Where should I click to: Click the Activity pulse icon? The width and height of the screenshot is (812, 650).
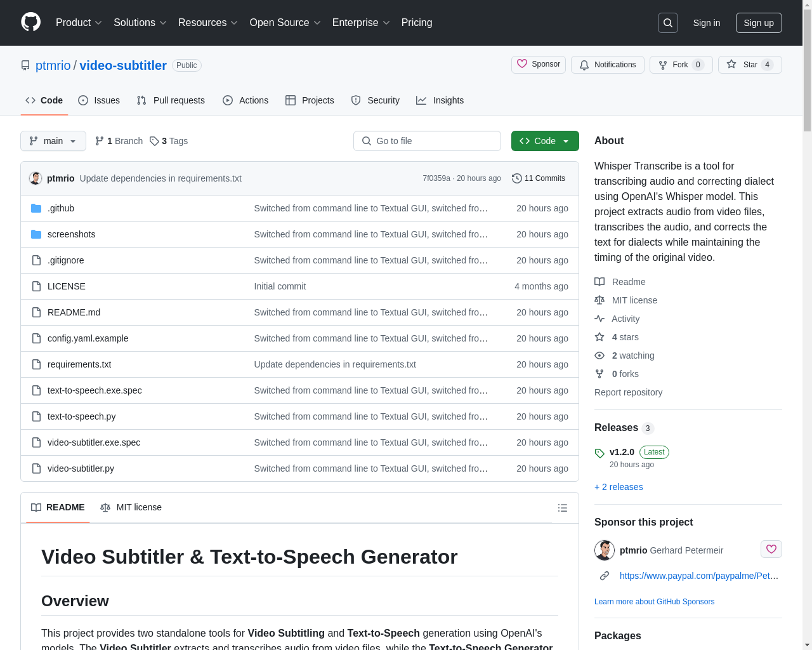pos(599,319)
